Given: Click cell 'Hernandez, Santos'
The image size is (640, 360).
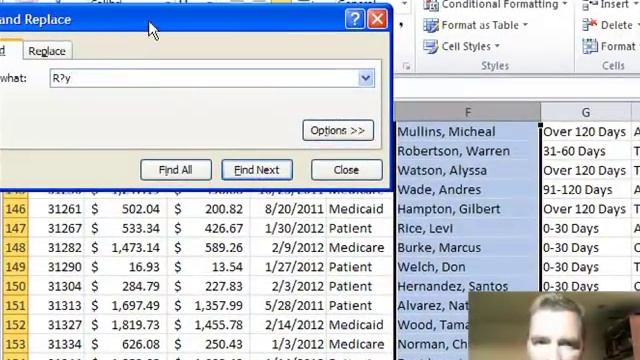Looking at the screenshot, I should pos(468,286).
